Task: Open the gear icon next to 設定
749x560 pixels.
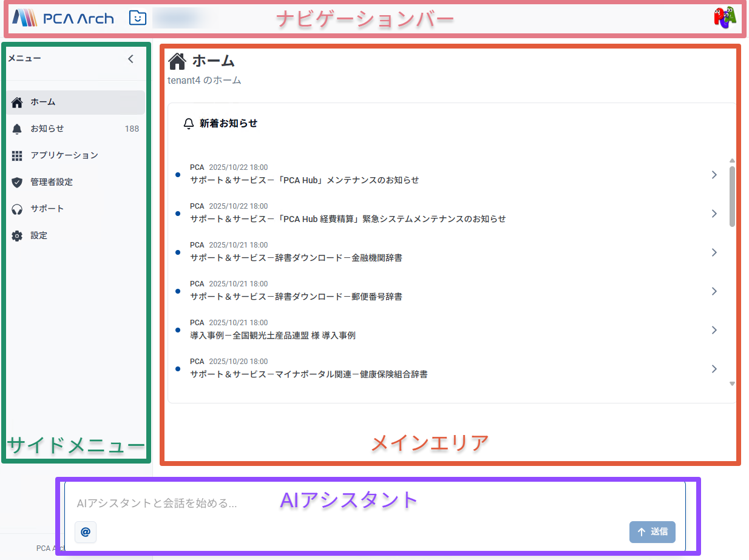Action: (16, 235)
